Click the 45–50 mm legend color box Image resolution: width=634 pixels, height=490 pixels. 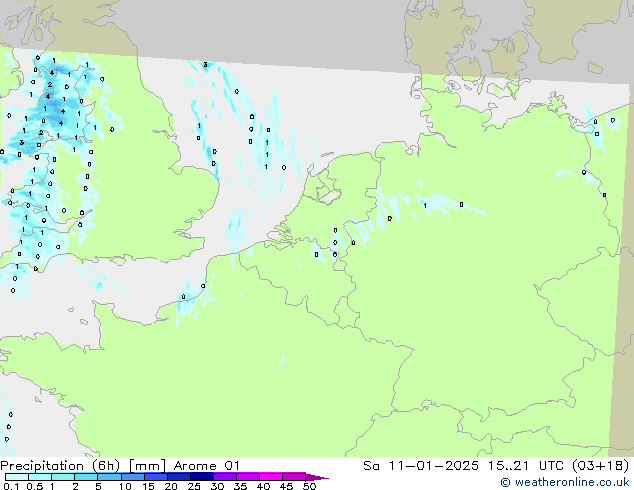click(x=294, y=477)
